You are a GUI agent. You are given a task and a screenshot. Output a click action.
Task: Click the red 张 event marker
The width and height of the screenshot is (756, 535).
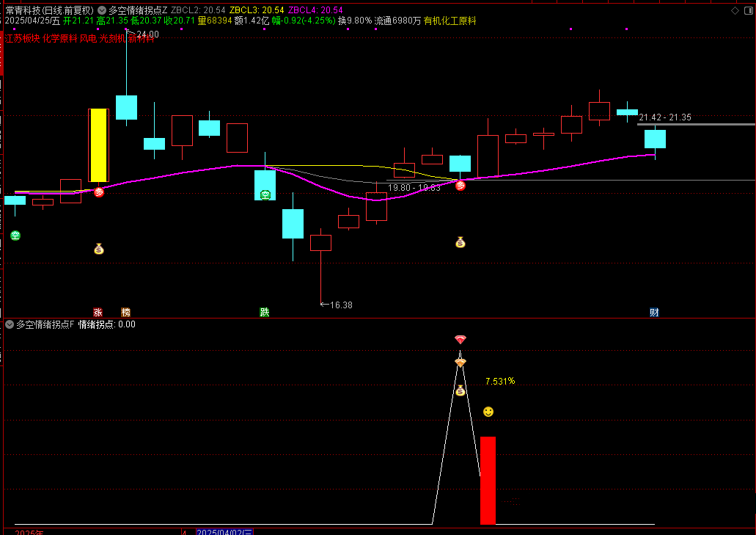pos(98,312)
